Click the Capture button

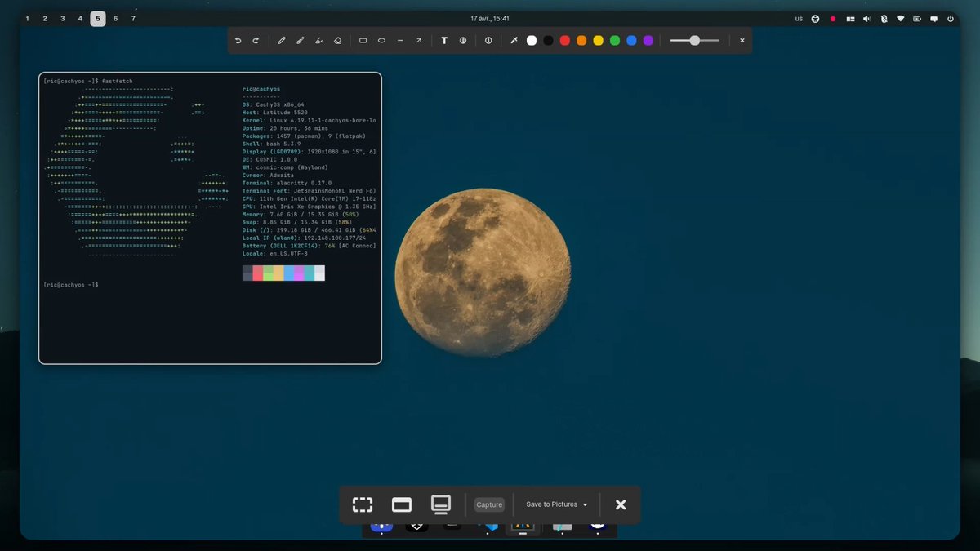(x=489, y=504)
